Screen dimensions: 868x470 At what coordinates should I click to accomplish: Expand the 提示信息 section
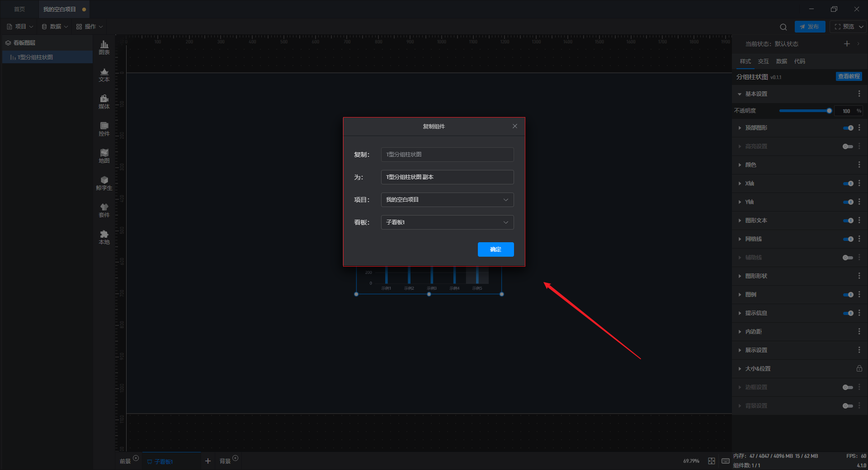740,313
